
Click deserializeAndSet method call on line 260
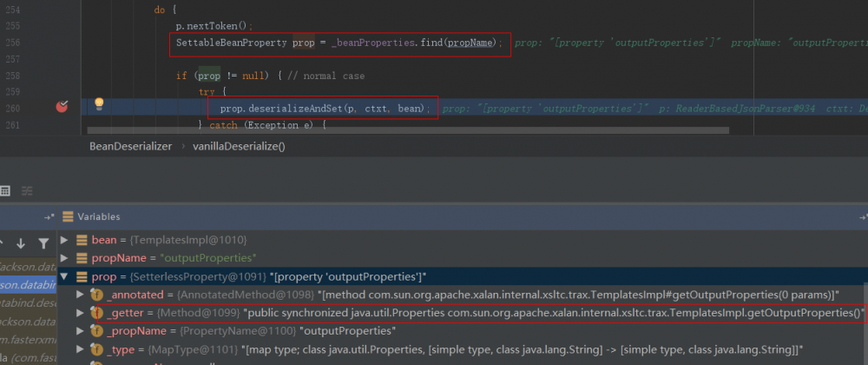pos(296,108)
